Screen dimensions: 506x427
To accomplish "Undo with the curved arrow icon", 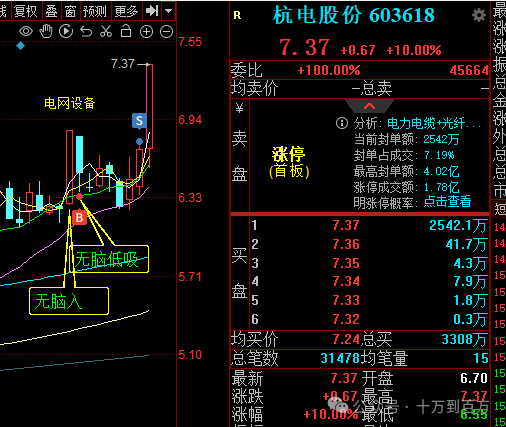I will (86, 32).
